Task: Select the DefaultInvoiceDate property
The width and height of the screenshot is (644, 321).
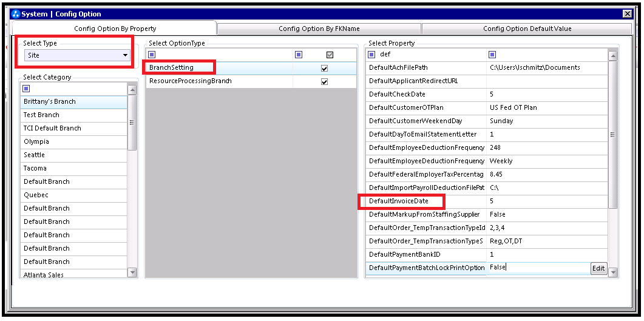Action: (426, 201)
